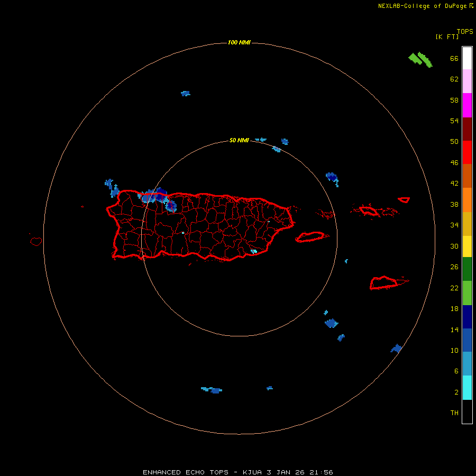Click the 62 legend value
476x476 pixels.
tap(454, 79)
